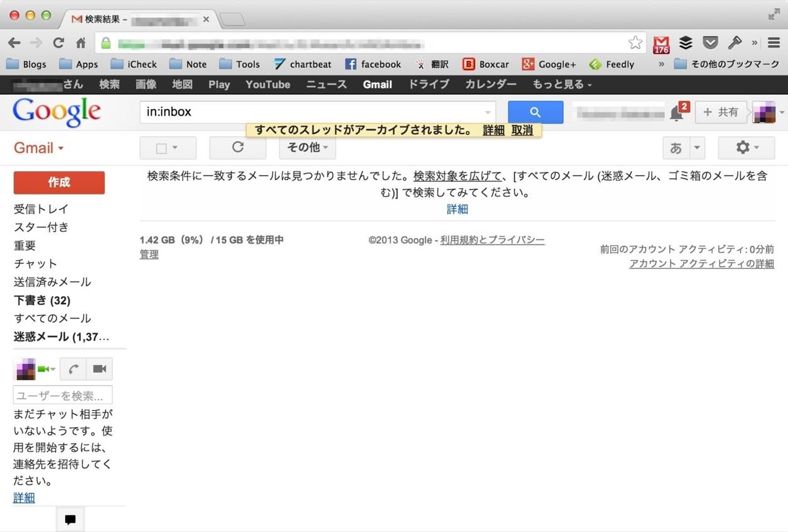This screenshot has height=532, width=788.
Task: Open 下書き (32) drafts label
Action: point(42,300)
